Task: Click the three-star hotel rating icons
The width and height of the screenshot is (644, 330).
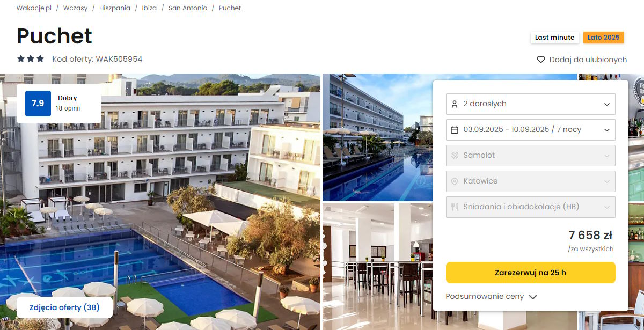Action: pyautogui.click(x=31, y=59)
